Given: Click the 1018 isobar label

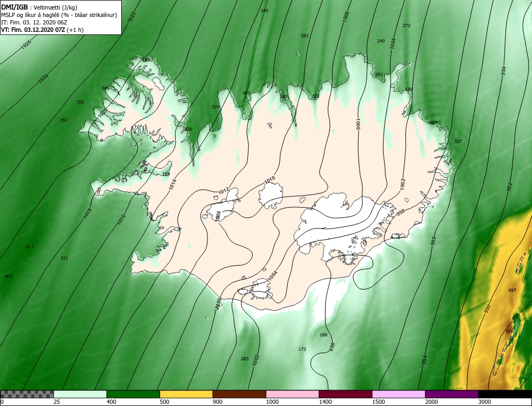Looking at the screenshot, I should pos(88,213).
